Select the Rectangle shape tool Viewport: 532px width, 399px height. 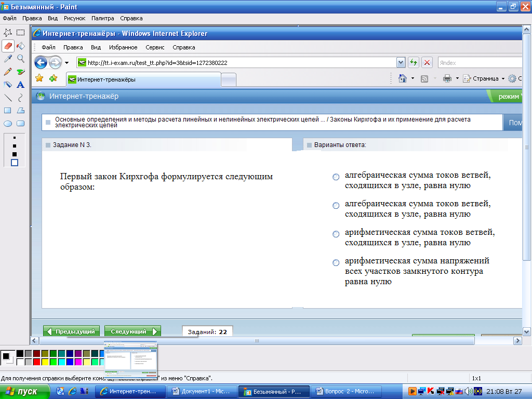7,111
